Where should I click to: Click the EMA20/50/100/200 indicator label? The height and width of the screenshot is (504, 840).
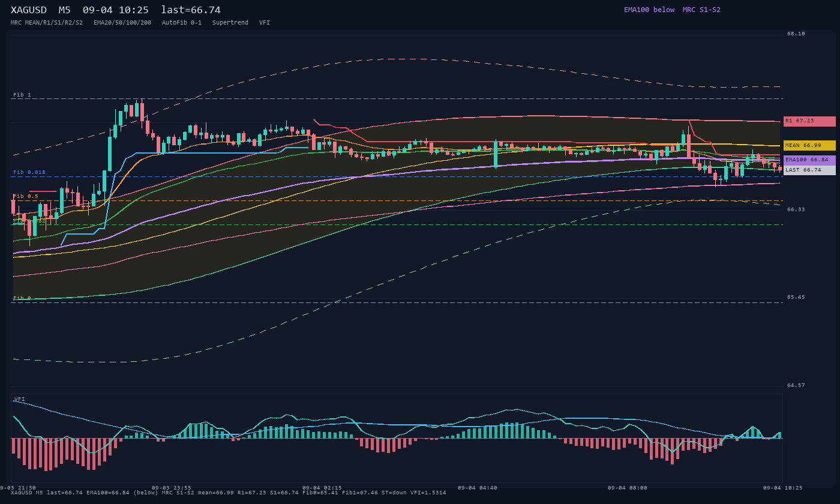point(122,23)
